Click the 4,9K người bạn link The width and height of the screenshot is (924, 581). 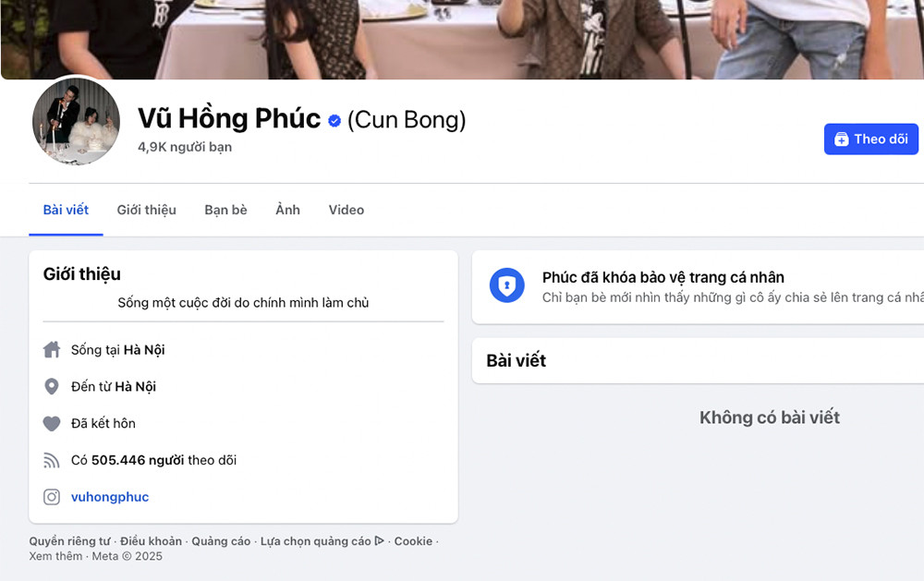click(184, 147)
